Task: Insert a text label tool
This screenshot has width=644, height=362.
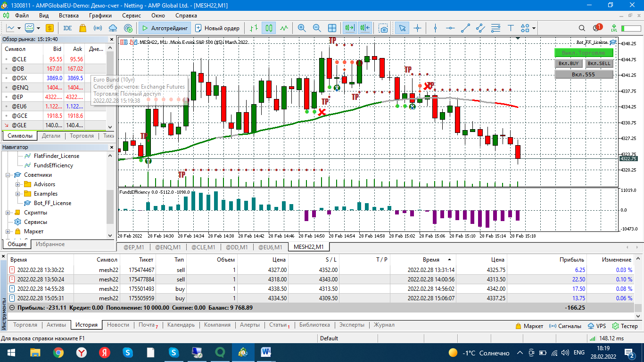Action: tap(510, 28)
